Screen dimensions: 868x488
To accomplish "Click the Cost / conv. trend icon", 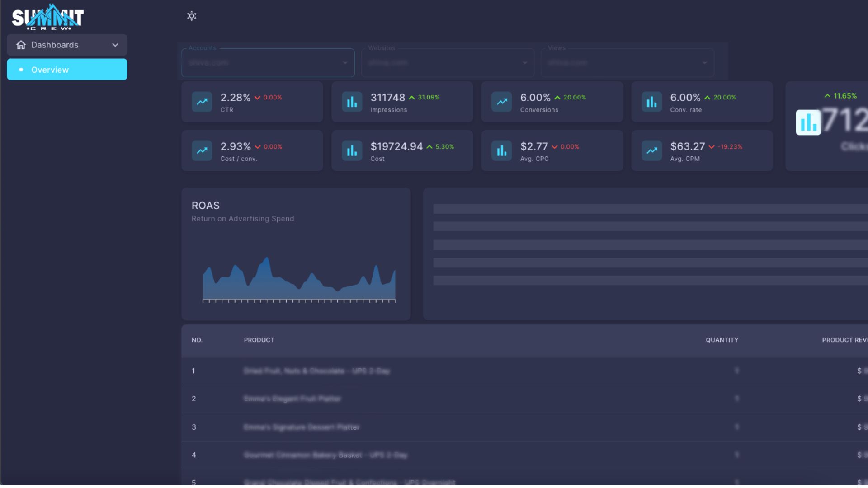I will point(202,150).
